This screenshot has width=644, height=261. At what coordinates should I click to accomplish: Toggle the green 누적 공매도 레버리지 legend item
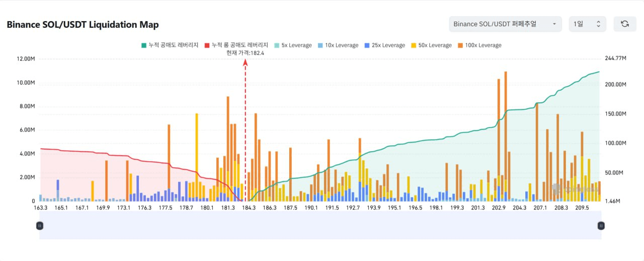(x=170, y=45)
